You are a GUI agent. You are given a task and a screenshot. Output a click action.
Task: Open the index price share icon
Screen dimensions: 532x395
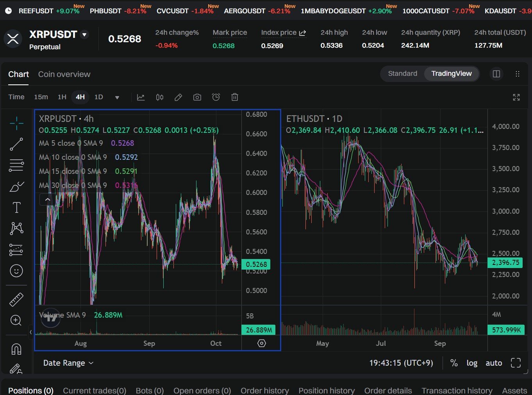(x=302, y=33)
